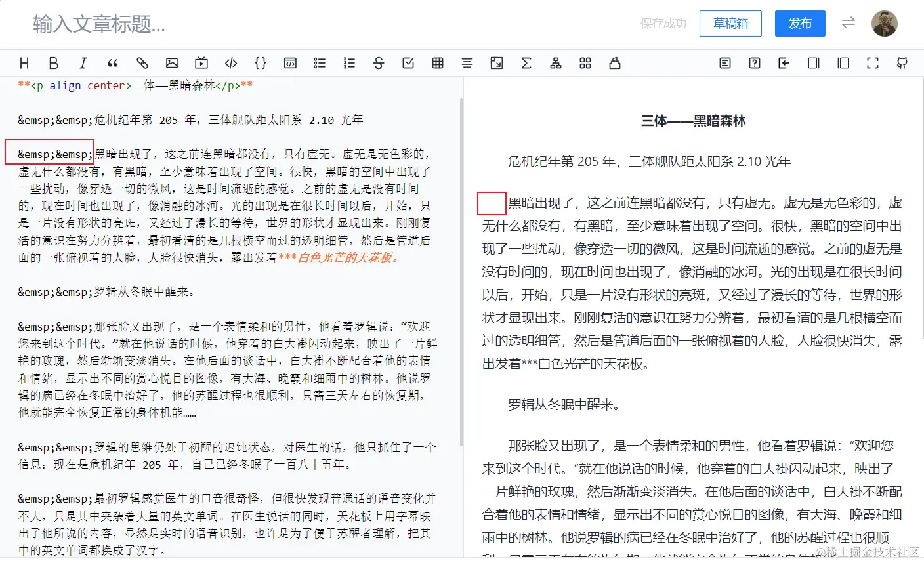924x563 pixels.
Task: Click the image resize arrow icon
Action: pos(497,63)
